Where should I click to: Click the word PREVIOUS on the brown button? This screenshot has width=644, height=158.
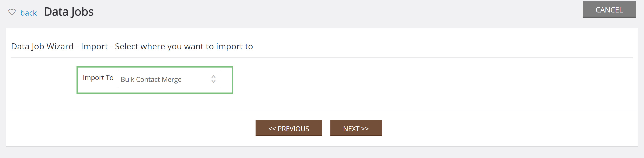(293, 129)
